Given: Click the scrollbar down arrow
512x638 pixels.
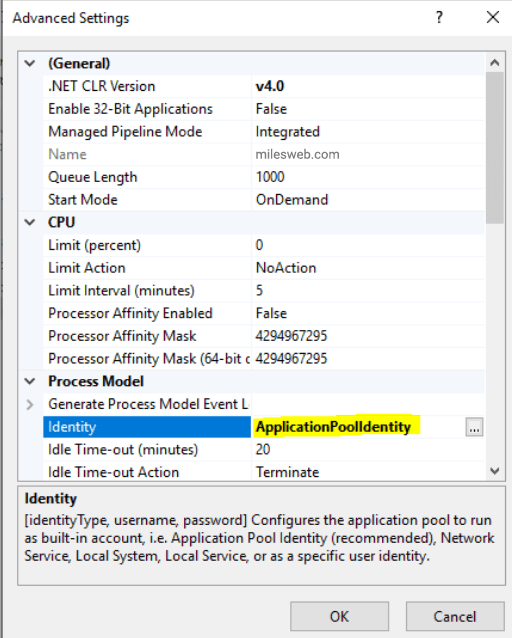Looking at the screenshot, I should [x=494, y=471].
